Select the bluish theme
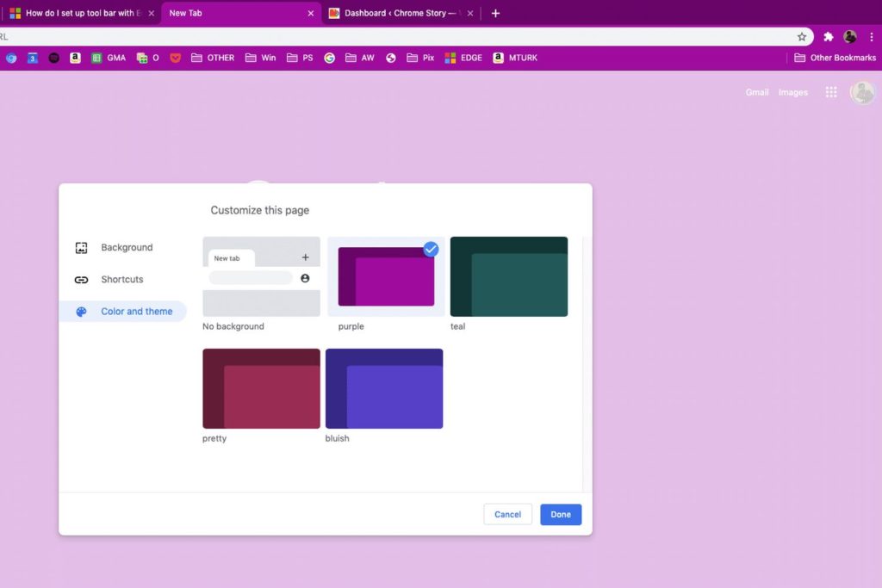The height and width of the screenshot is (588, 882). point(384,387)
